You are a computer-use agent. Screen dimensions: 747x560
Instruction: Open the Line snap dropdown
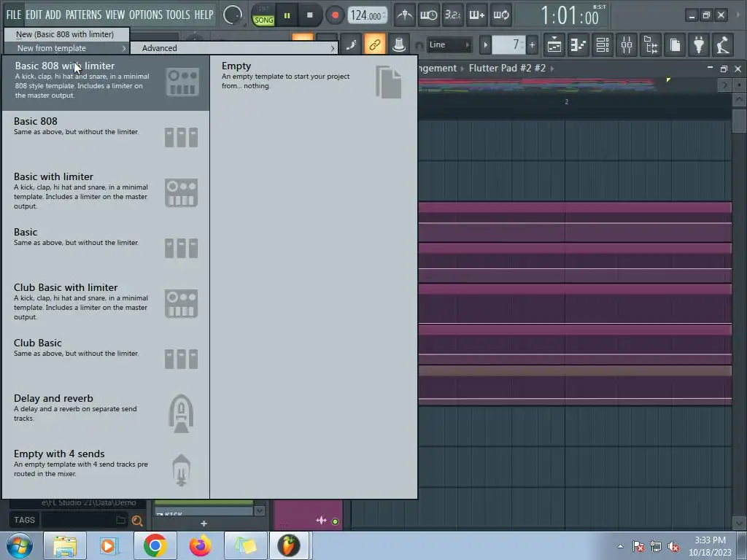click(449, 44)
